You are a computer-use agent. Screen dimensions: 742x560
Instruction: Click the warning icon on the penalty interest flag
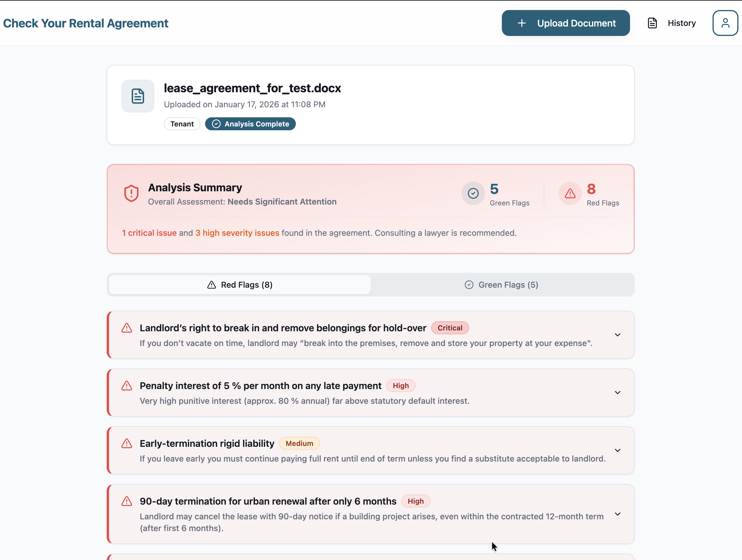click(127, 386)
